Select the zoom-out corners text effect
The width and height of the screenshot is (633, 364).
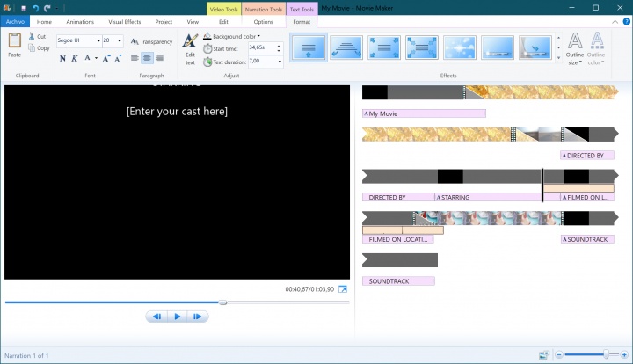384,47
